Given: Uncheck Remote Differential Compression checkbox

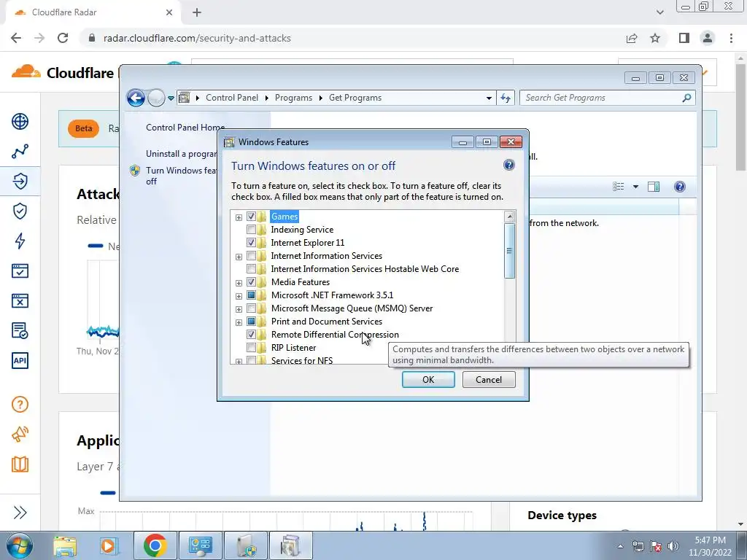Looking at the screenshot, I should [x=251, y=334].
